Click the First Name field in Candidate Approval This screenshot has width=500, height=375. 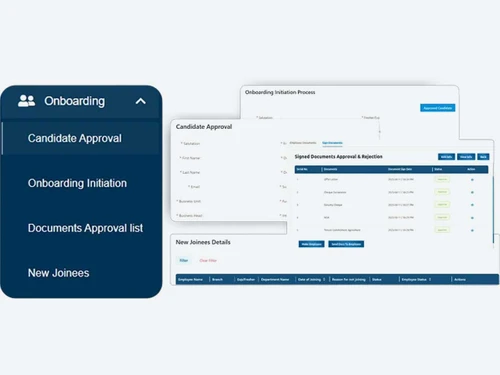pyautogui.click(x=191, y=158)
